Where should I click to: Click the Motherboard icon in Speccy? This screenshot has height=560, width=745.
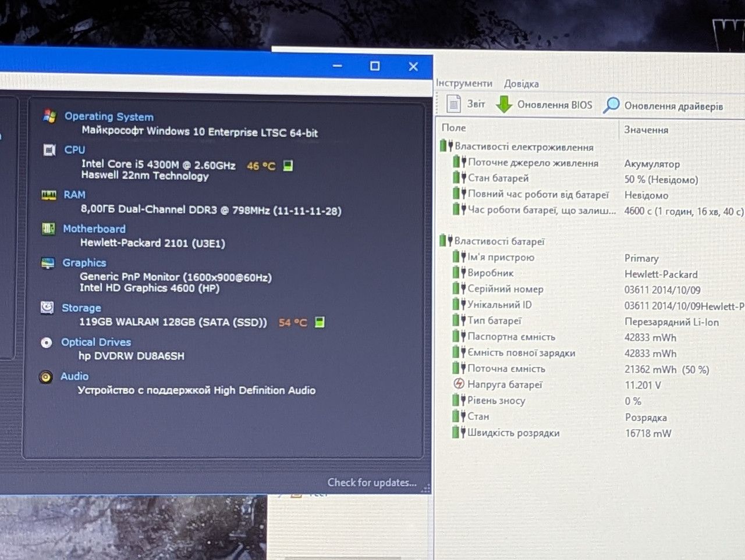48,229
